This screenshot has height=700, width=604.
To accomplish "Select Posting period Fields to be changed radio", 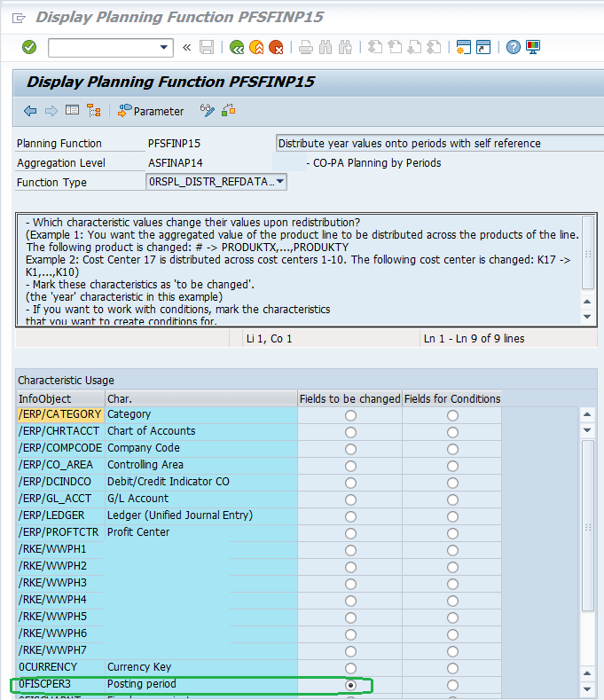I will (350, 685).
